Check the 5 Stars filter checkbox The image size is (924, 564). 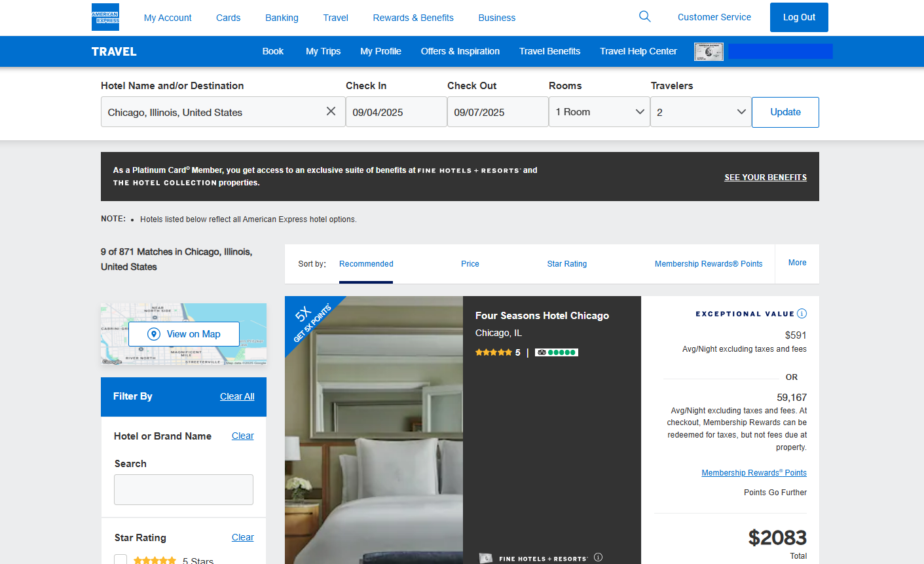point(120,560)
